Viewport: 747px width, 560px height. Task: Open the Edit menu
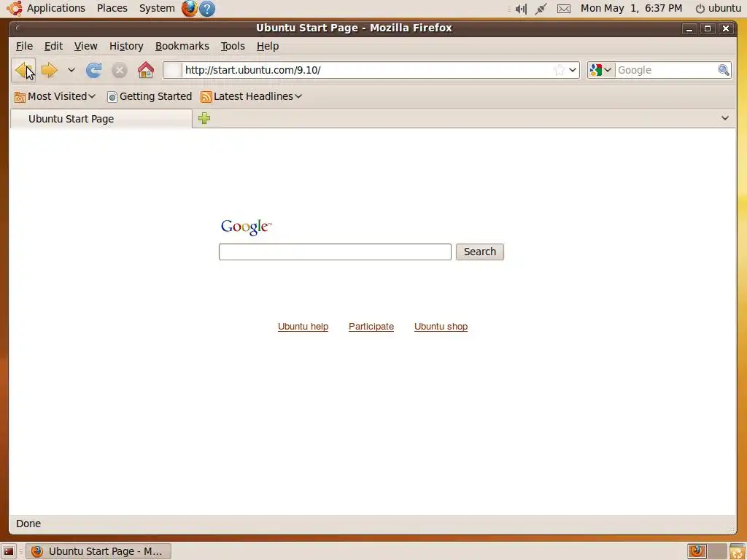pos(53,46)
